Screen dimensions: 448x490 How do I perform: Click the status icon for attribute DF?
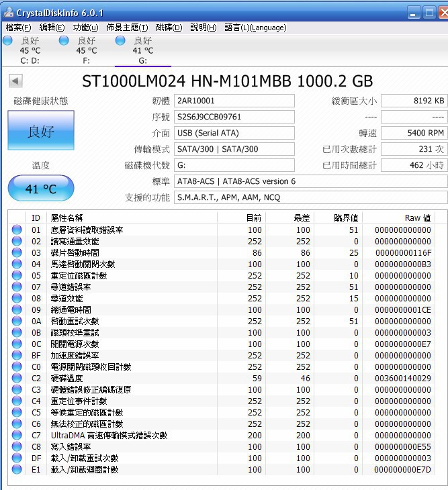pos(17,458)
